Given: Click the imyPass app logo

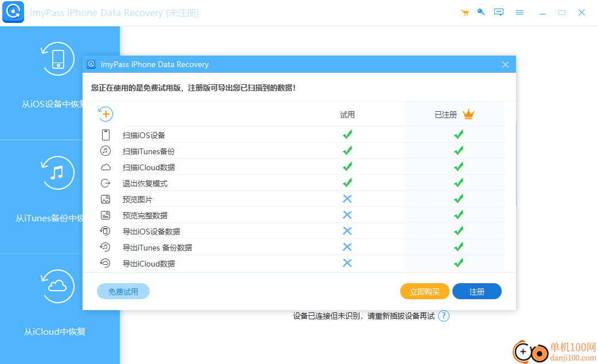Looking at the screenshot, I should [13, 12].
